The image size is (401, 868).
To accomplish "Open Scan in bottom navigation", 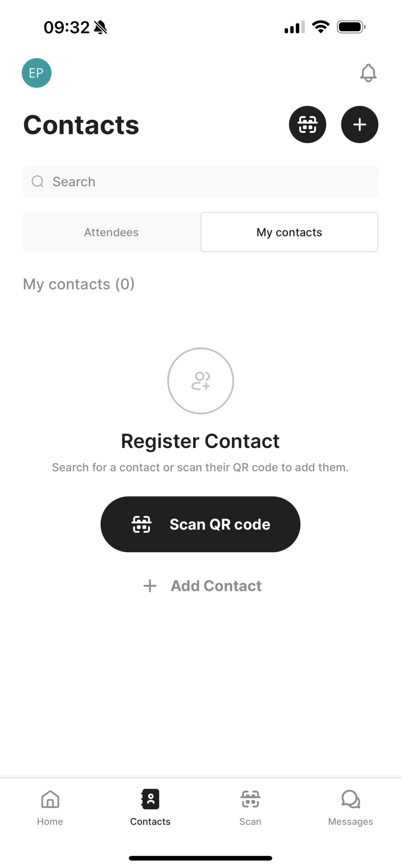I will click(x=250, y=808).
